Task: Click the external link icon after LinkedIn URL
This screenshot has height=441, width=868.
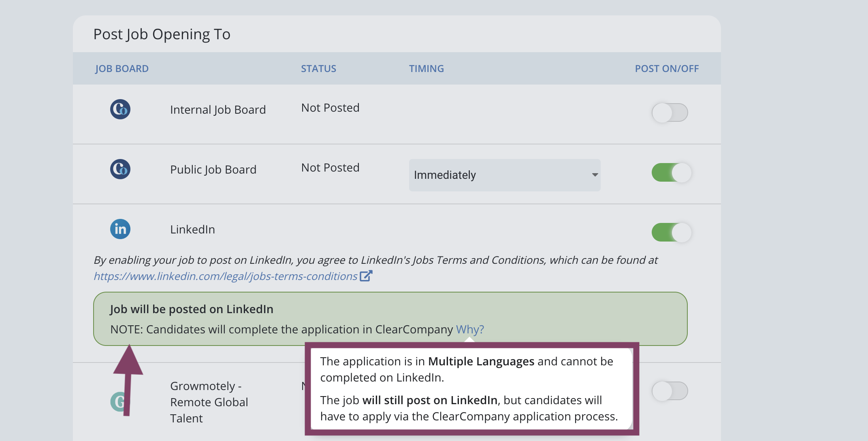Action: tap(366, 276)
